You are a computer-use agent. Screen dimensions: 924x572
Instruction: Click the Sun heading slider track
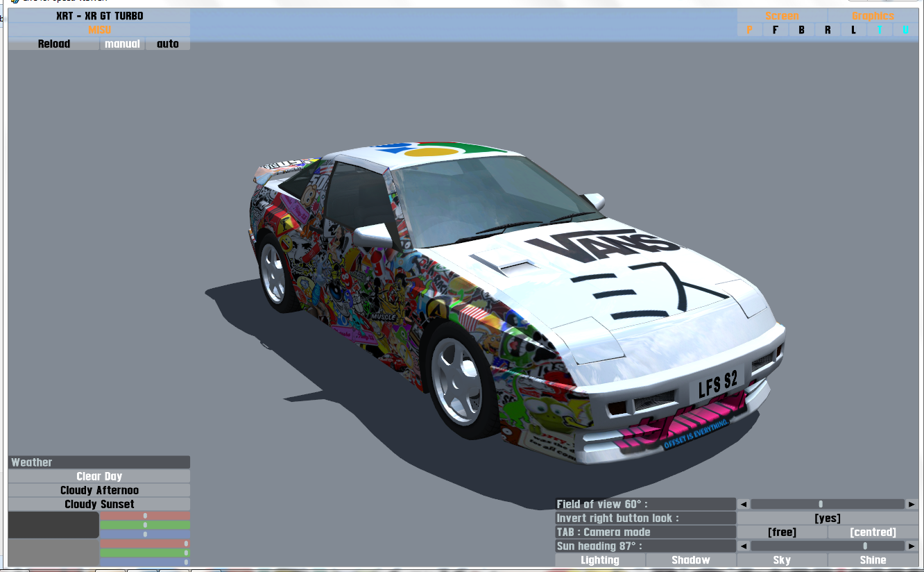pos(828,546)
